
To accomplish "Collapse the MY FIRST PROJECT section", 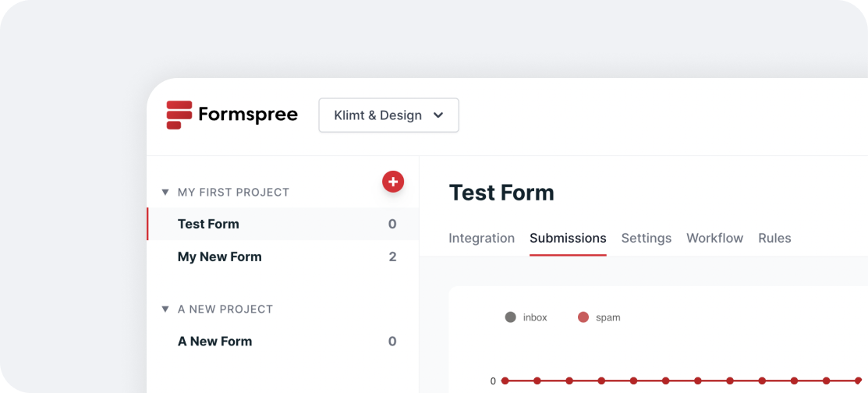I will [165, 193].
